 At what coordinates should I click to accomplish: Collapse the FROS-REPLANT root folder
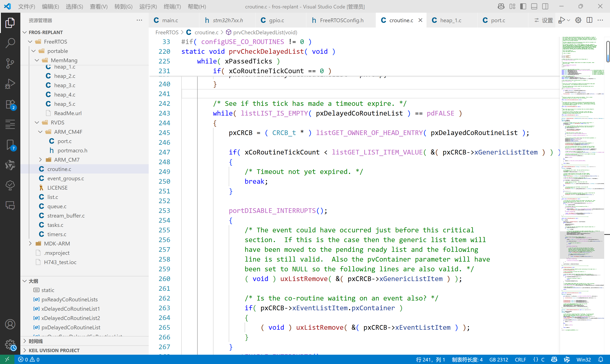25,32
